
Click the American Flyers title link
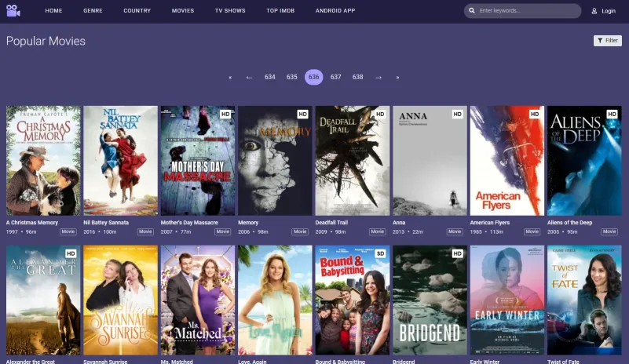[490, 223]
